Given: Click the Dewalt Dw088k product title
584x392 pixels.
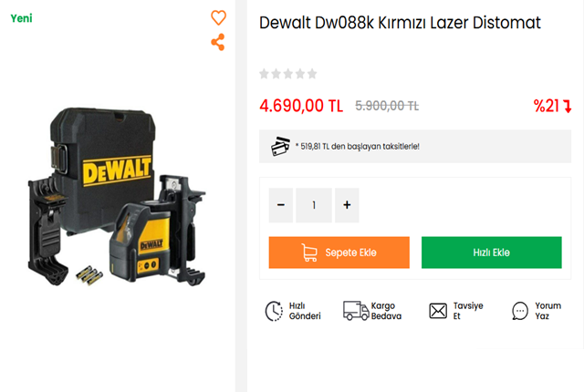Looking at the screenshot, I should (x=400, y=23).
